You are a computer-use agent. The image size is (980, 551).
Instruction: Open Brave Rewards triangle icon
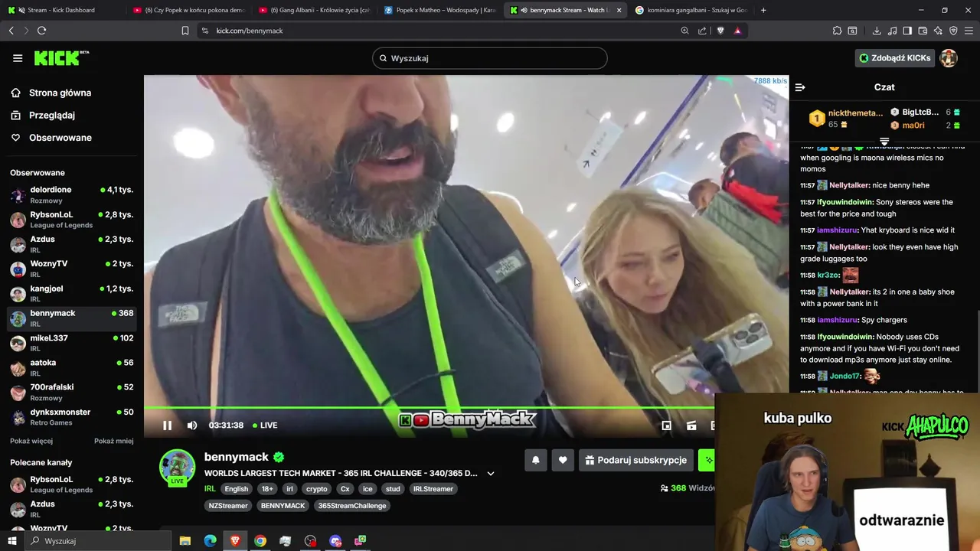738,31
